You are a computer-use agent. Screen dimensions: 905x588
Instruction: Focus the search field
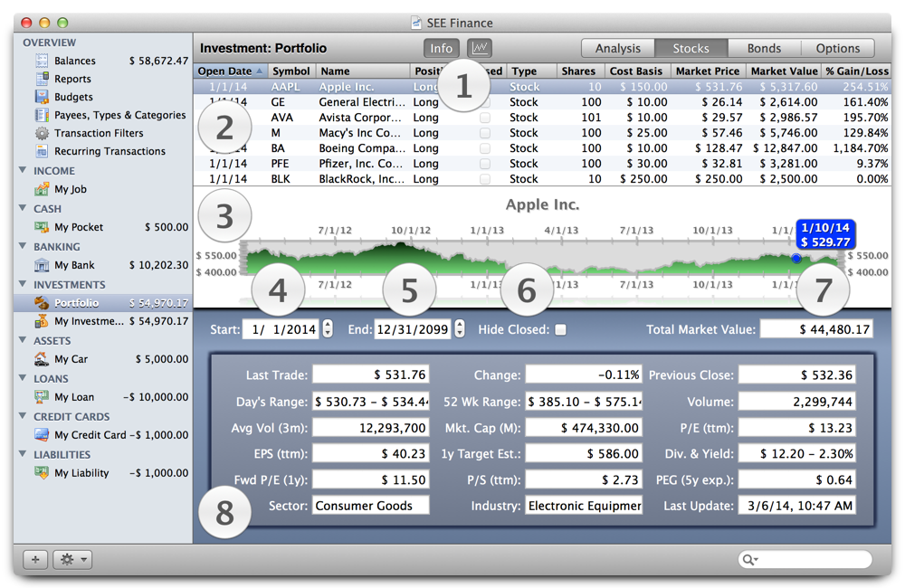(805, 559)
